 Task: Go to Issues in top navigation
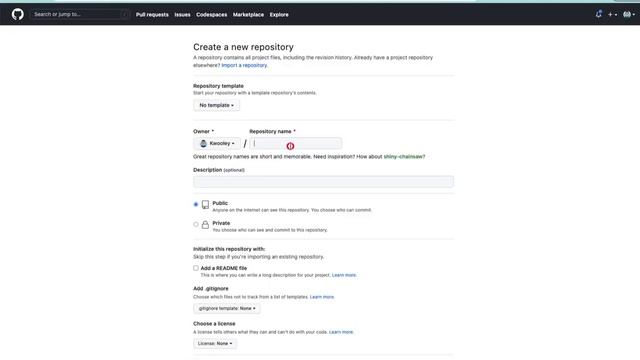[182, 15]
